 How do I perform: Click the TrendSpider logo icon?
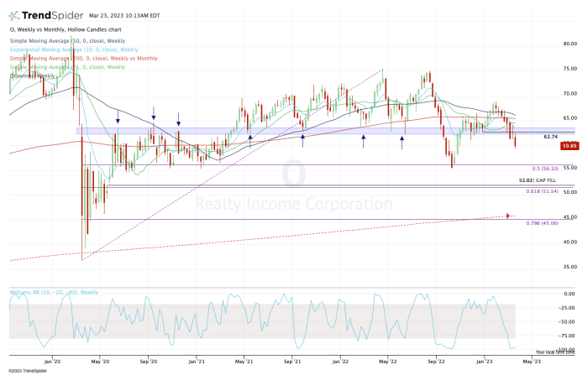click(x=18, y=14)
